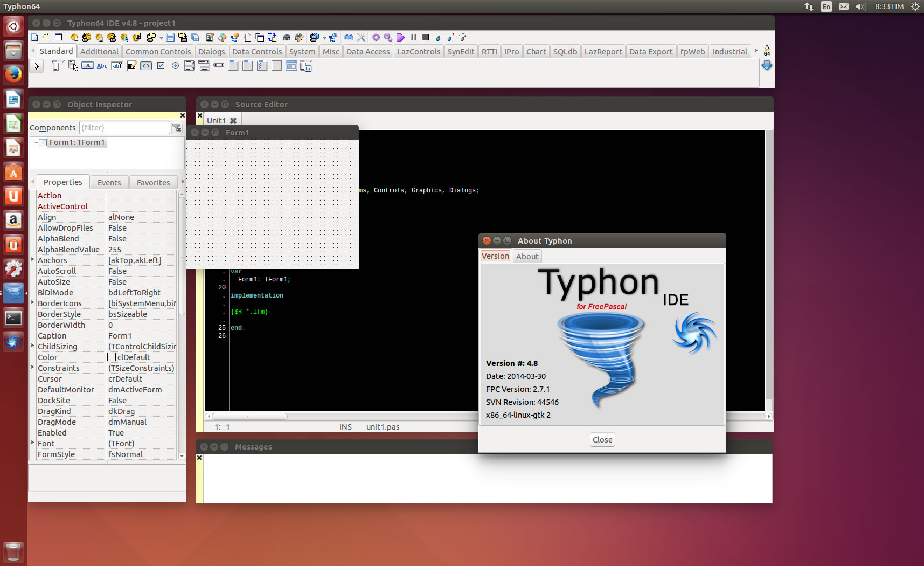
Task: Select the TMemo component icon
Action: [131, 66]
